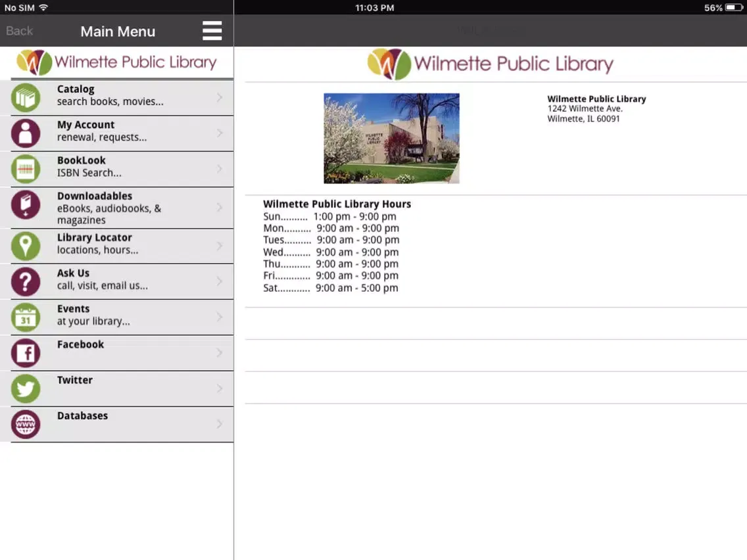The width and height of the screenshot is (747, 560).
Task: Tap the Ask Us question mark icon
Action: pos(26,281)
